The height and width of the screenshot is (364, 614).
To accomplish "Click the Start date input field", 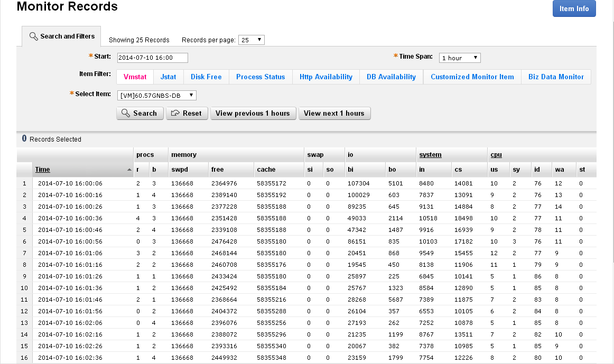I will click(x=152, y=58).
